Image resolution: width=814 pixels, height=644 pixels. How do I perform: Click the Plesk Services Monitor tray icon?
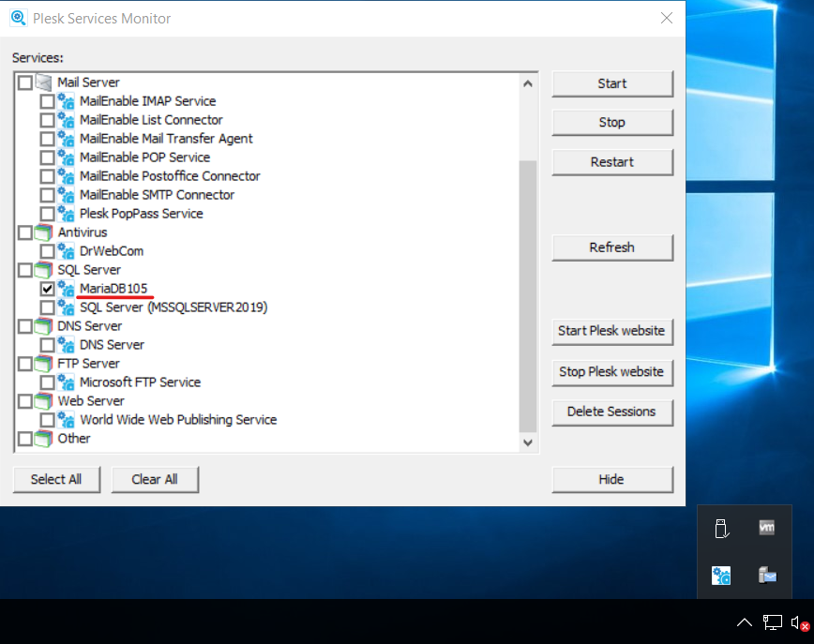721,575
